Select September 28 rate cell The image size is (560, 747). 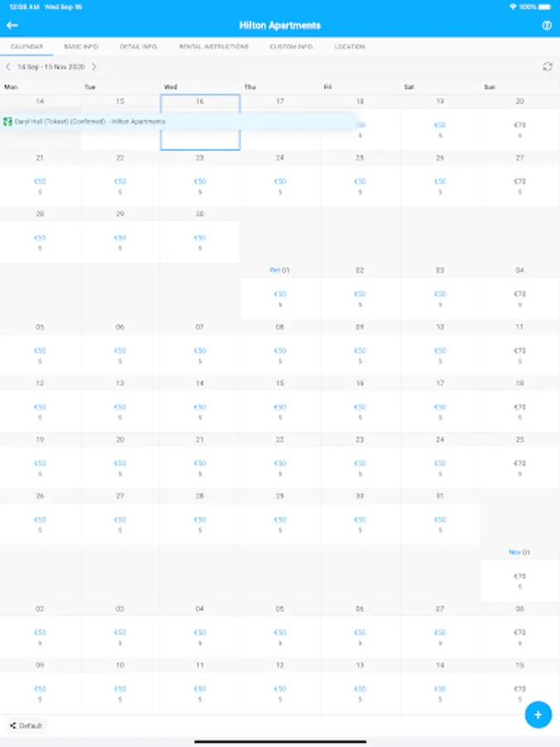[x=40, y=242]
